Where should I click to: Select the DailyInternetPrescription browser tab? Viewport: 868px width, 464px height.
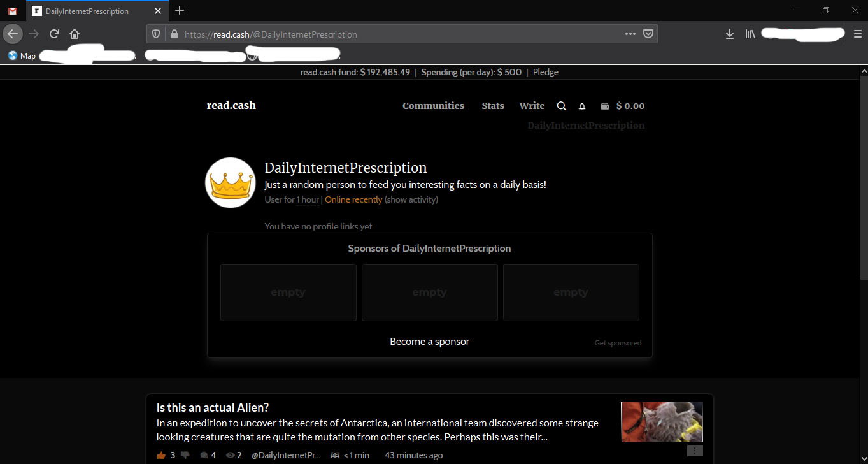pos(97,11)
